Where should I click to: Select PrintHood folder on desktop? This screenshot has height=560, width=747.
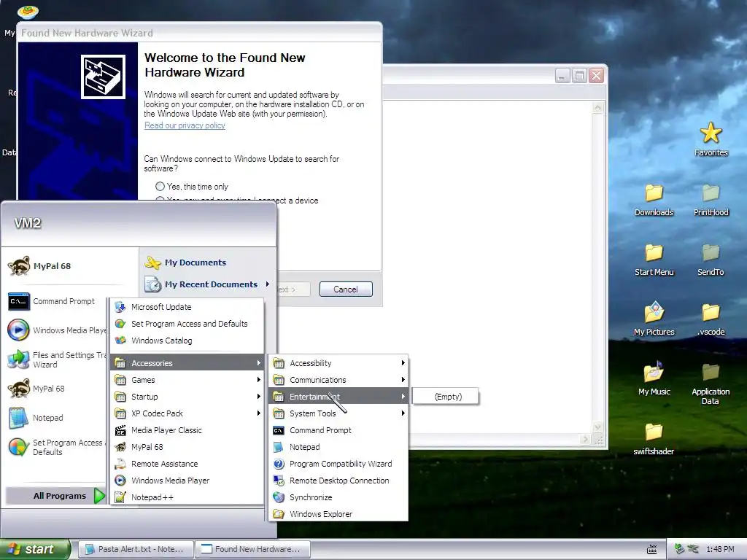pyautogui.click(x=711, y=199)
